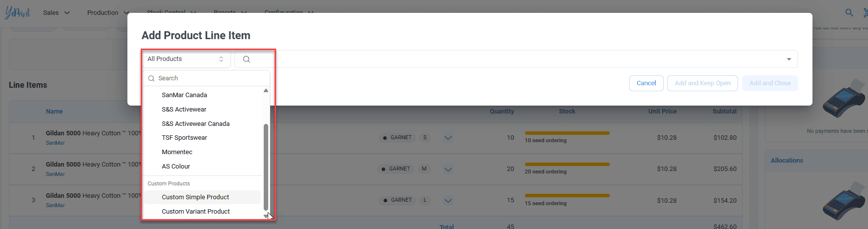Open the product select caret

[789, 59]
